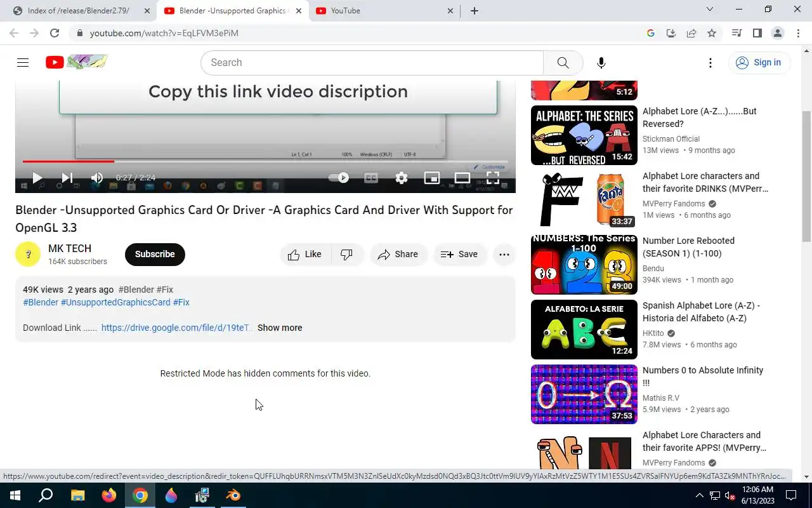Open tab search dropdown chevron
The image size is (812, 508).
tap(710, 10)
